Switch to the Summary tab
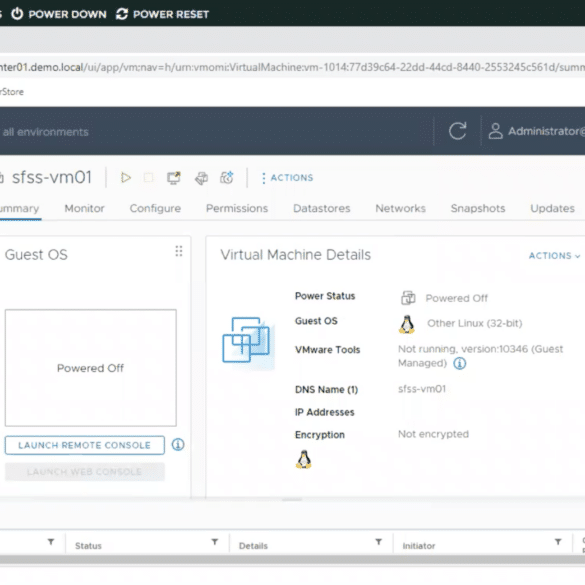Screen dimensions: 585x585 pos(19,208)
